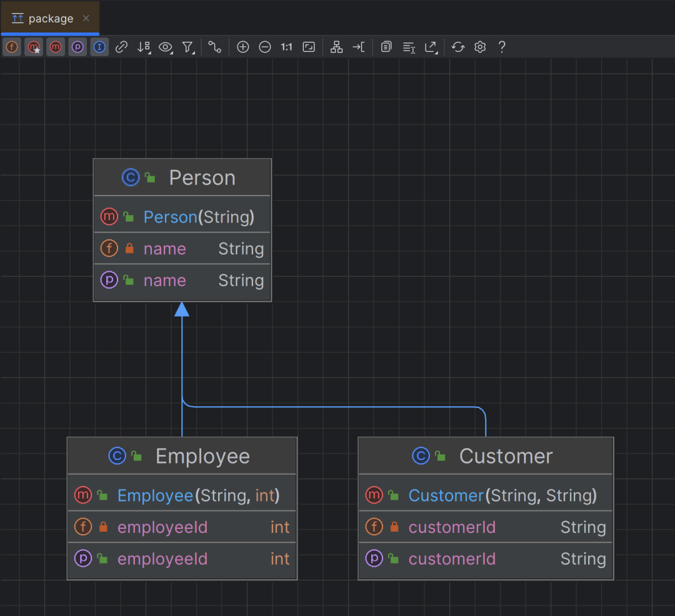Click the class icon beside Employee

click(x=117, y=455)
